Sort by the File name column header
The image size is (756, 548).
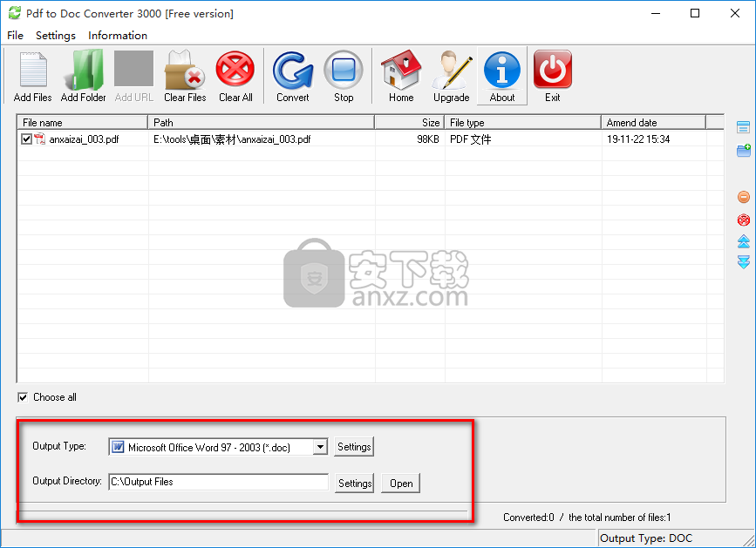[83, 122]
